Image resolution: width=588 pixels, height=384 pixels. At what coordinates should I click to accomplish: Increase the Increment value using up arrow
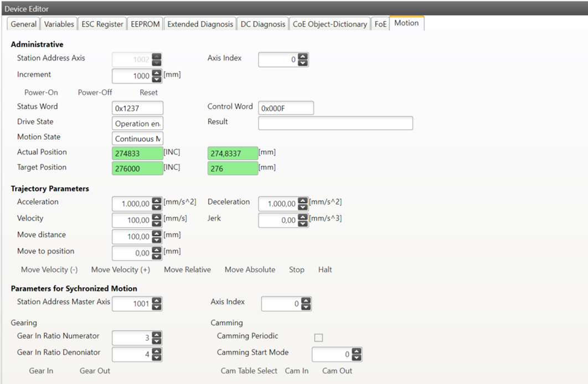pos(157,73)
